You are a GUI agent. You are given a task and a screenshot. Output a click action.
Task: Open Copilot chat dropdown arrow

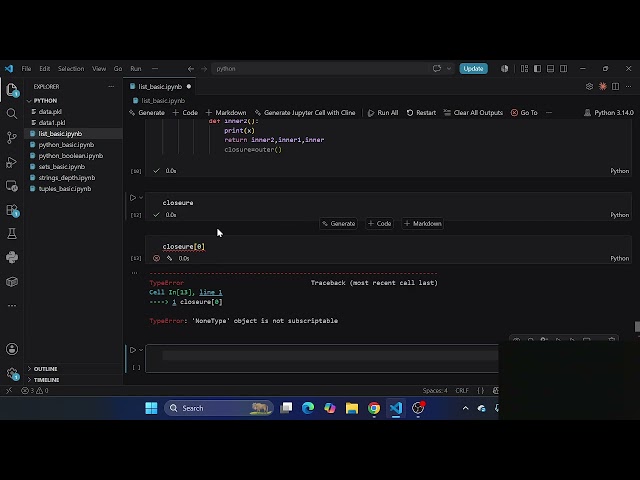click(449, 69)
